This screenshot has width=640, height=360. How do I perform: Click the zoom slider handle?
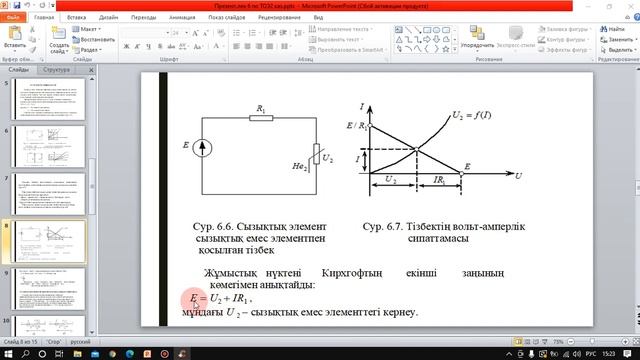point(592,342)
